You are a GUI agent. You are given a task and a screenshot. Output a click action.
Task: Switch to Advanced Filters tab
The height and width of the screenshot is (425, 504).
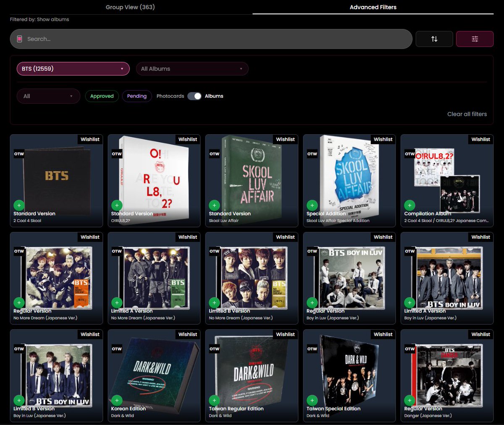[x=373, y=7]
